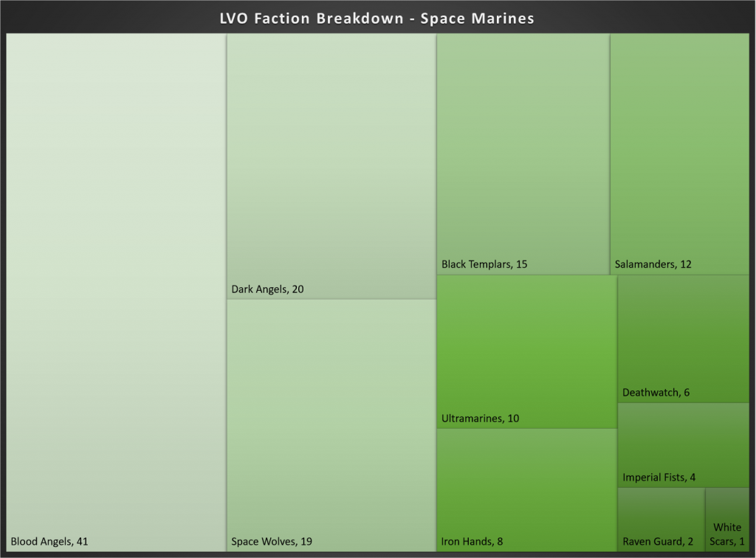The image size is (756, 558).
Task: Click the 'Salamanders, 12' label text
Action: coord(653,264)
